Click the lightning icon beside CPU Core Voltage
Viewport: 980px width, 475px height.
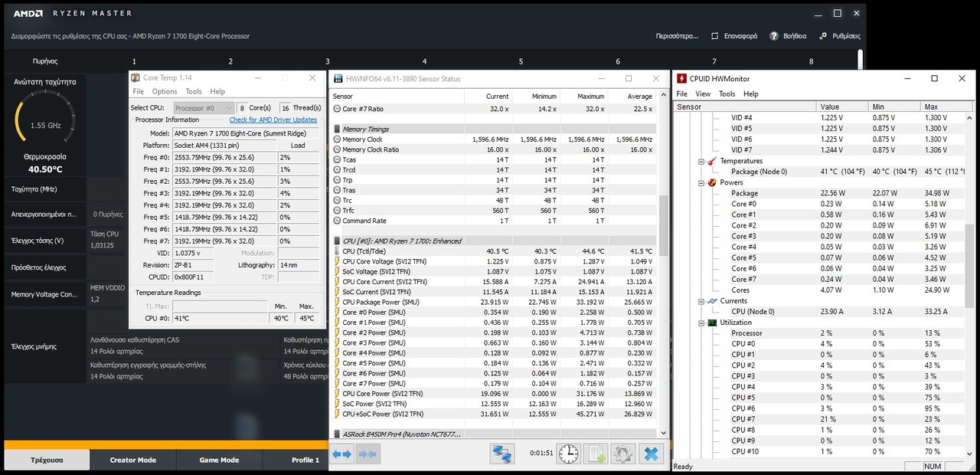pyautogui.click(x=337, y=261)
